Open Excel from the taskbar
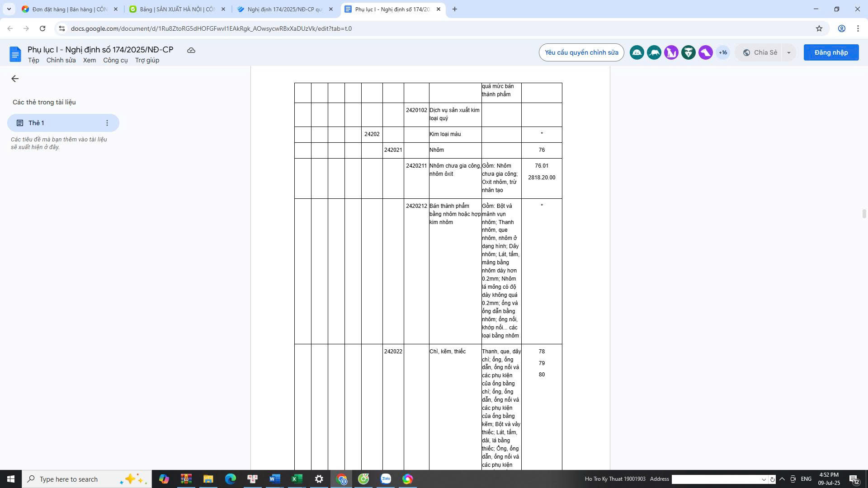The image size is (868, 488). 297,479
